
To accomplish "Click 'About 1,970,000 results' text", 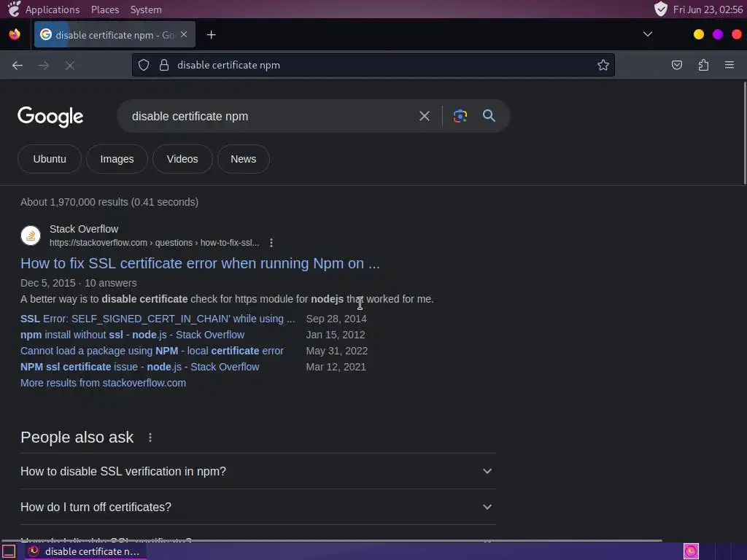I will coord(109,202).
